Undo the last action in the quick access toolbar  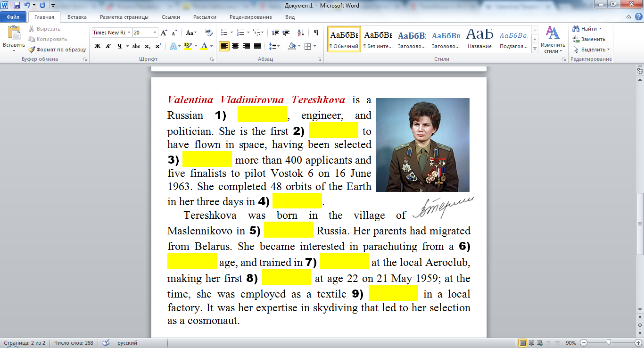[x=27, y=6]
